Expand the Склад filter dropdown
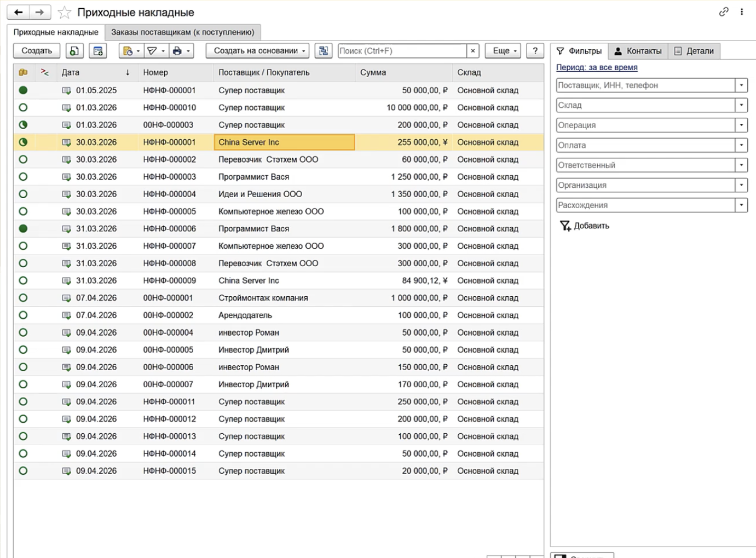 click(741, 105)
